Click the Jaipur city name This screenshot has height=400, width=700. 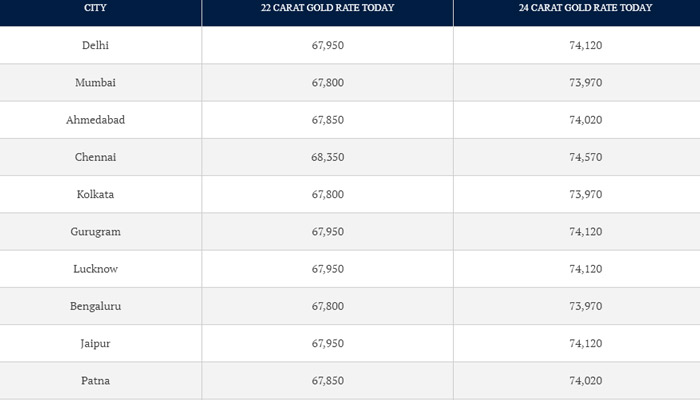point(97,344)
